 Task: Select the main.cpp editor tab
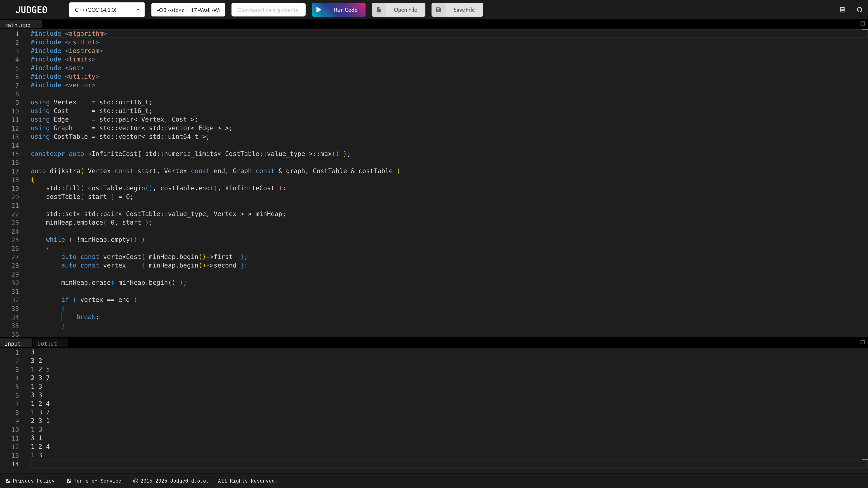coord(18,25)
